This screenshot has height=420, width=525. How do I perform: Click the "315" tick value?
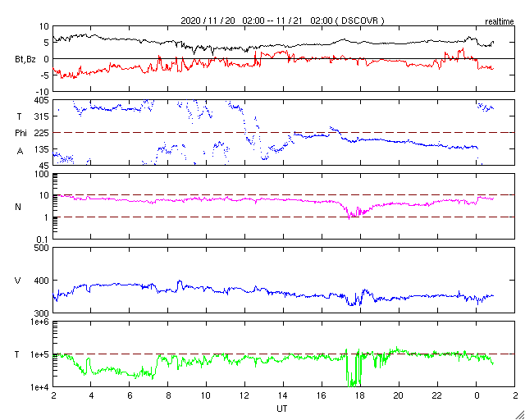(x=43, y=116)
